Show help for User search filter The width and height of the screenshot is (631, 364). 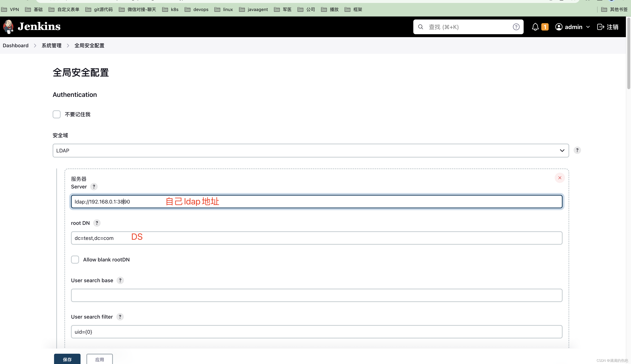coord(120,317)
